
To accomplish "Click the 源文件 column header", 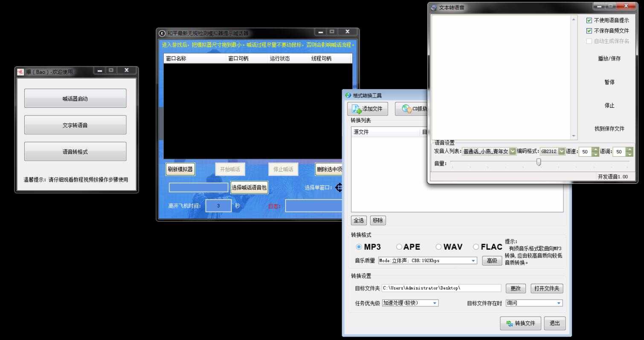I will point(386,132).
